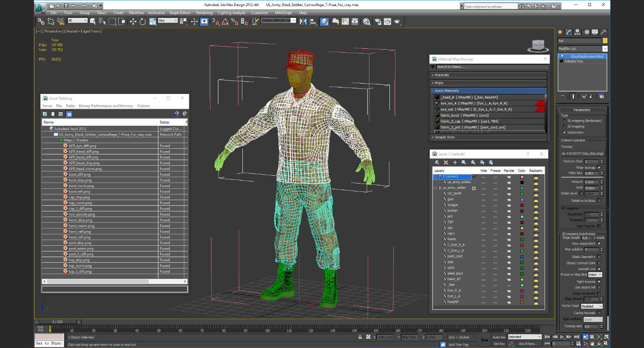Click the Texmap top_disp.png map button
Screen dimensions: 644x348
point(582,154)
